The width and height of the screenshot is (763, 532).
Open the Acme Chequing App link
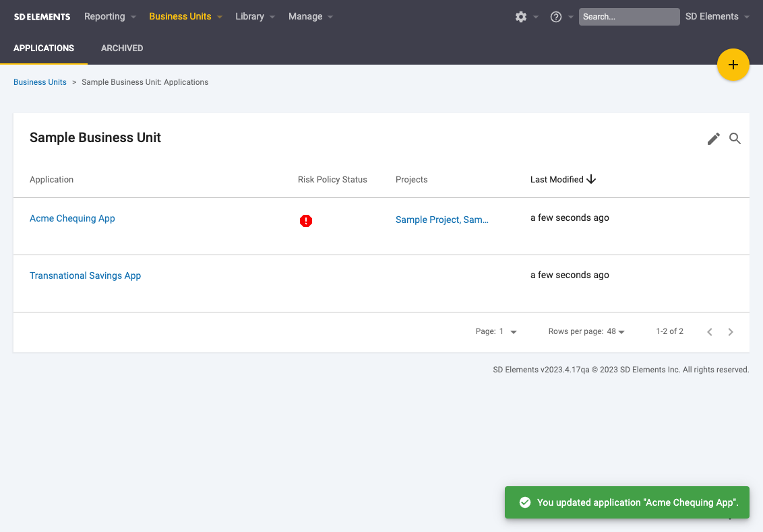pyautogui.click(x=72, y=218)
